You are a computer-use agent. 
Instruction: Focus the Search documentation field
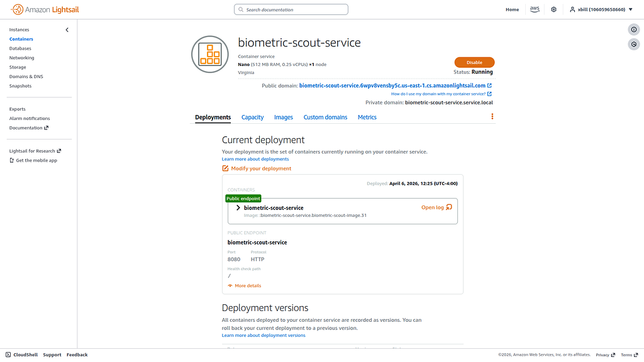tap(291, 9)
